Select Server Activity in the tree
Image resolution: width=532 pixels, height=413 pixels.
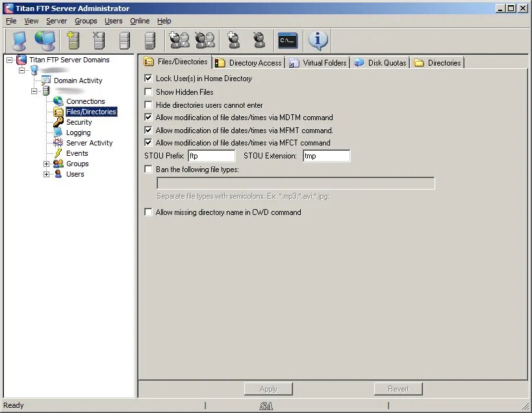coord(89,143)
